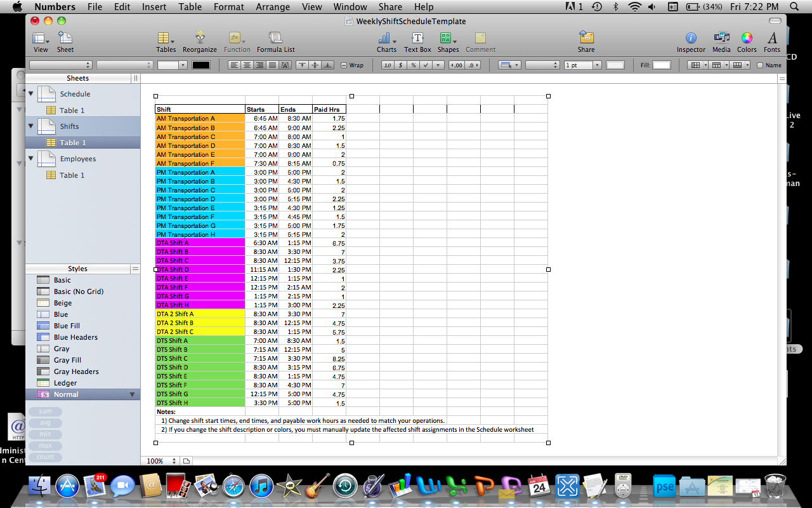Image resolution: width=812 pixels, height=508 pixels.
Task: Click the Share button in the toolbar
Action: click(586, 41)
